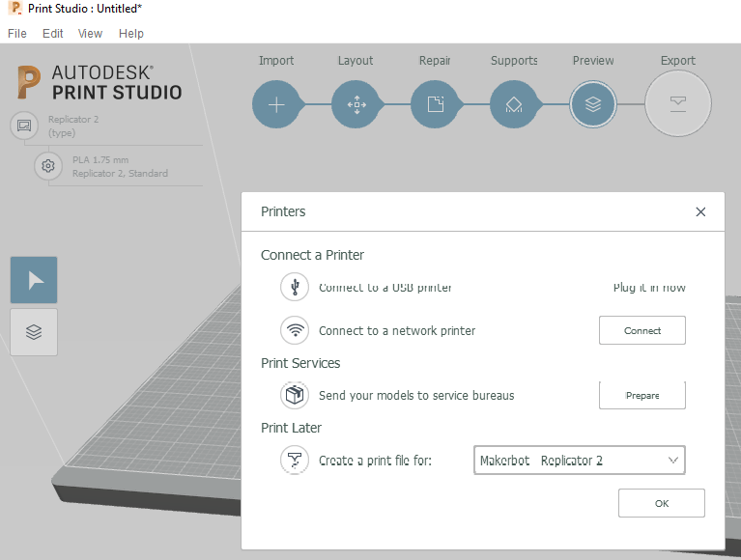Image resolution: width=741 pixels, height=560 pixels.
Task: Click the network printer wifi icon
Action: tap(294, 330)
